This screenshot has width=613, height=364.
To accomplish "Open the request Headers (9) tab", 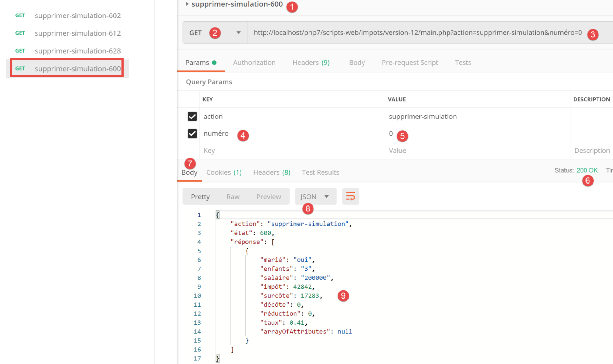I will [x=311, y=63].
